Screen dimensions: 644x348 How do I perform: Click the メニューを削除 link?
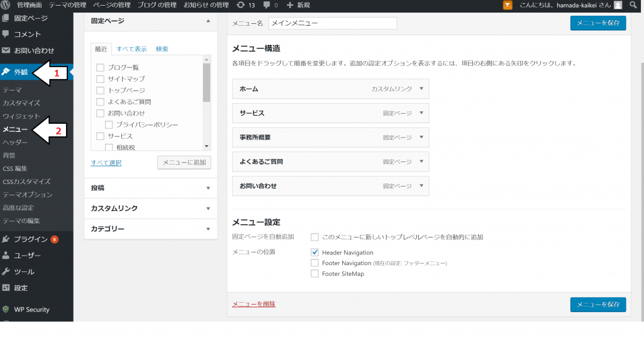point(253,304)
